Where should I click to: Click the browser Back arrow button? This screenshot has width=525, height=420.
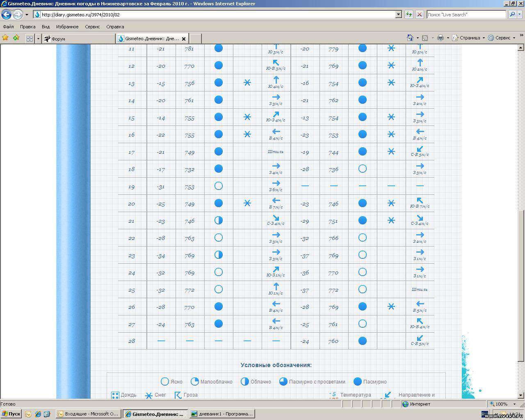tap(6, 15)
